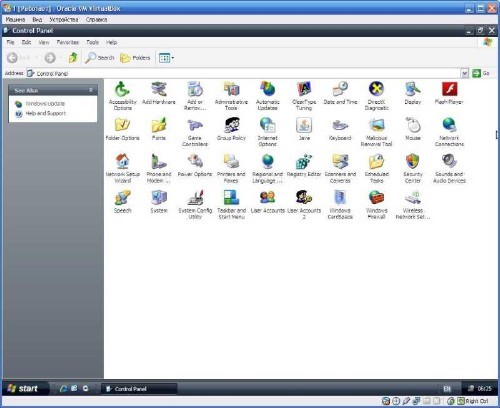Click the Help and Support link

(46, 113)
